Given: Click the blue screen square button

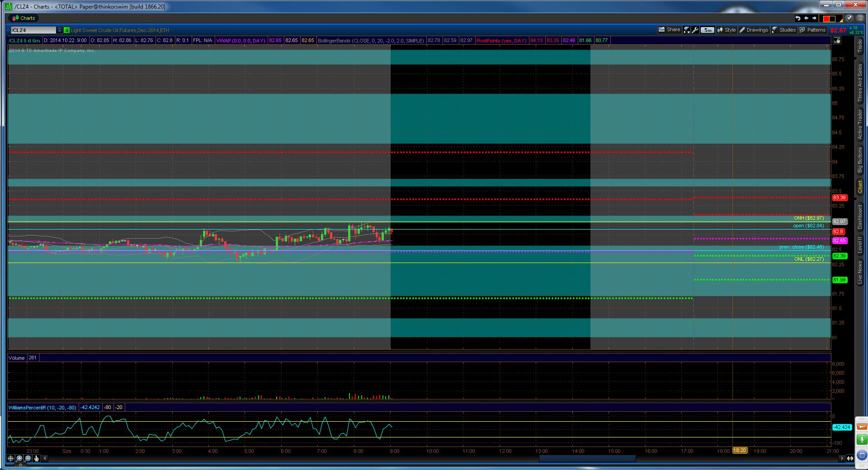Looking at the screenshot, I should [862, 455].
